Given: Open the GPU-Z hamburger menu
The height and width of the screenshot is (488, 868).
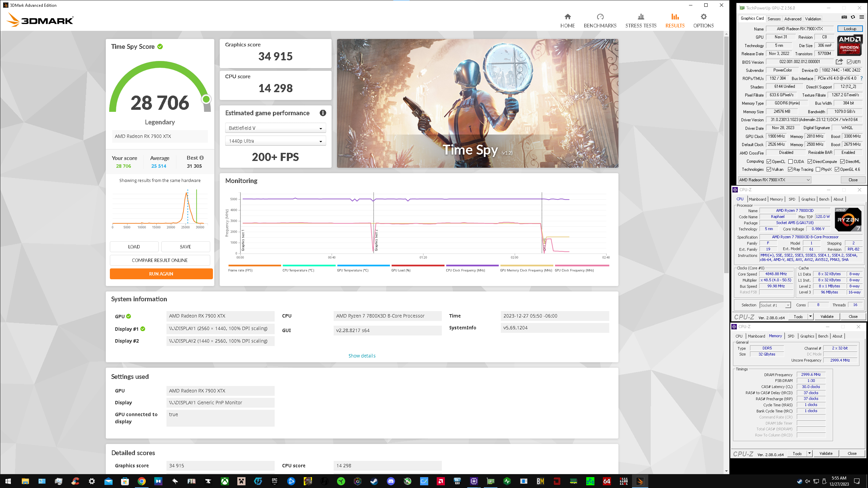Looking at the screenshot, I should tap(862, 18).
